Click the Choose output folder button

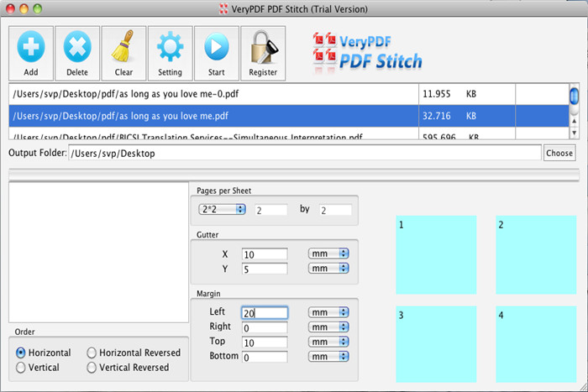[559, 153]
